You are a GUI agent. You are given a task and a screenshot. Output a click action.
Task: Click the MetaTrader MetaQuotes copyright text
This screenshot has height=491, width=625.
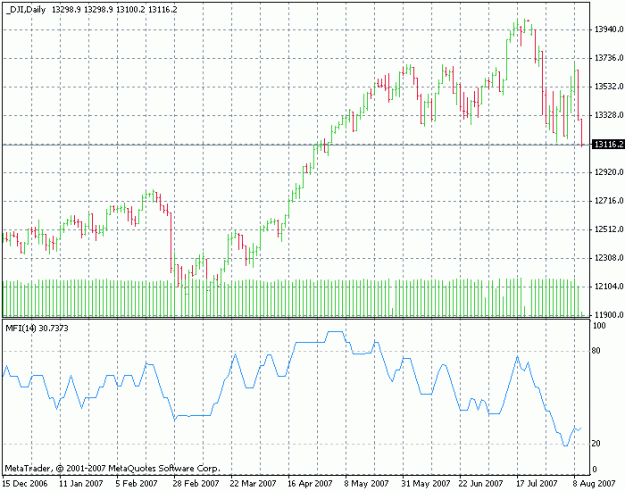point(112,468)
